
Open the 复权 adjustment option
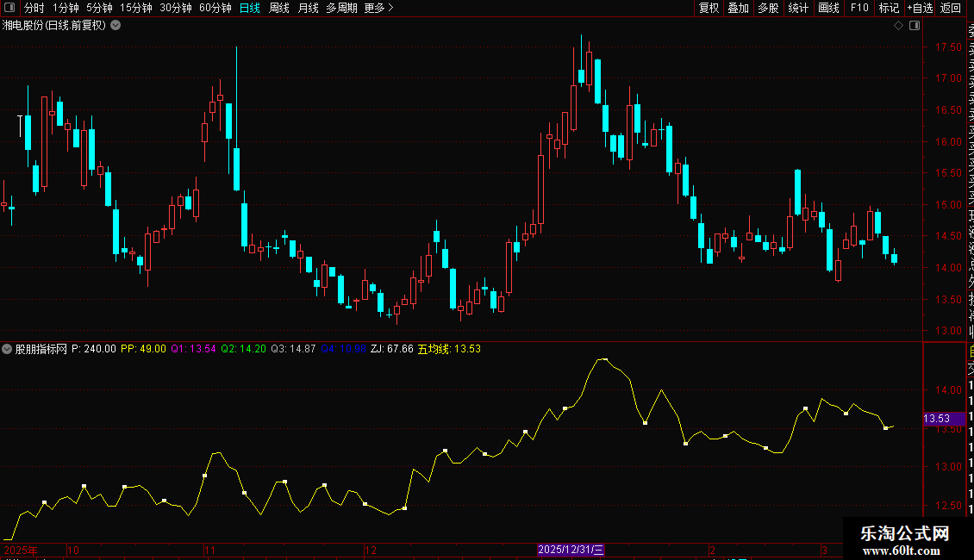point(709,8)
